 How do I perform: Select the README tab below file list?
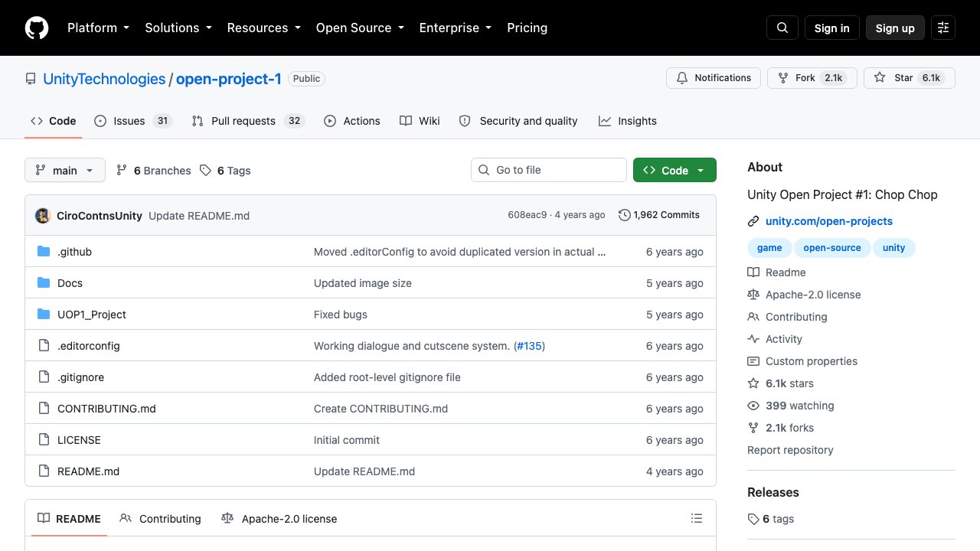70,519
